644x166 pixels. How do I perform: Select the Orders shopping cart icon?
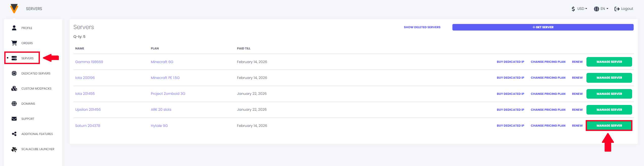(x=14, y=43)
